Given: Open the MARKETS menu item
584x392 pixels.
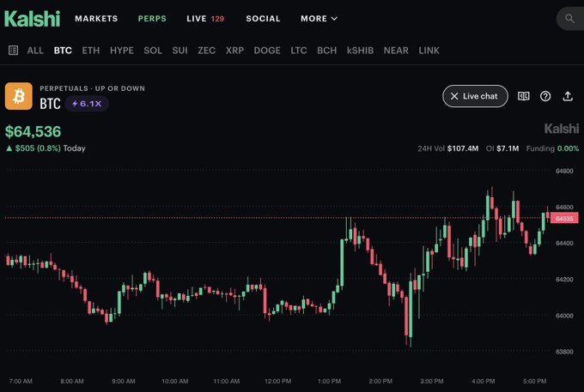Looking at the screenshot, I should (96, 19).
